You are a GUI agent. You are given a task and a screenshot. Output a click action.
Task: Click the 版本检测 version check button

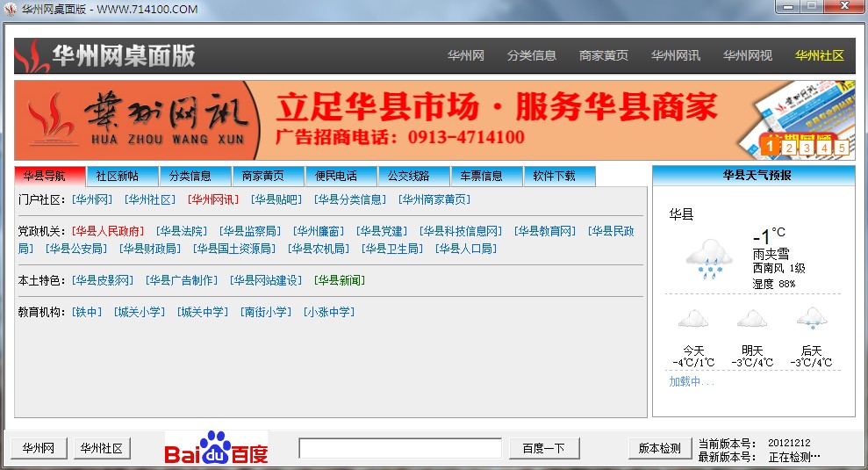(660, 448)
